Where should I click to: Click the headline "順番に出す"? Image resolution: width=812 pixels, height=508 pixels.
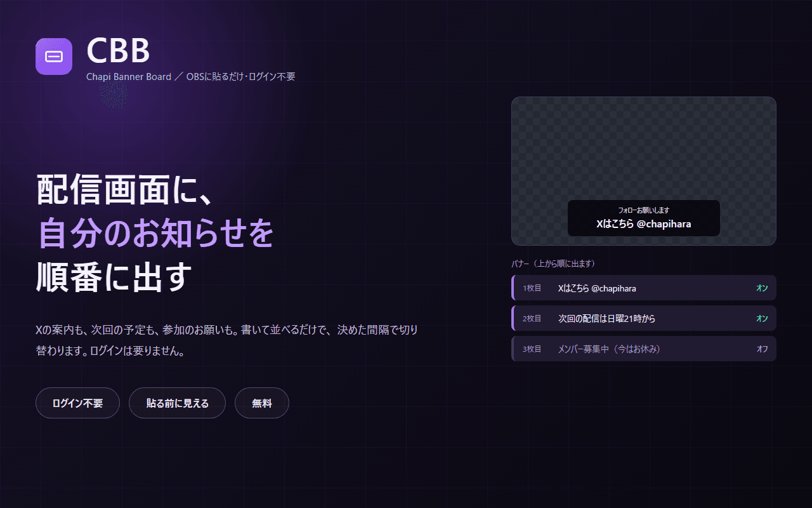pyautogui.click(x=114, y=277)
